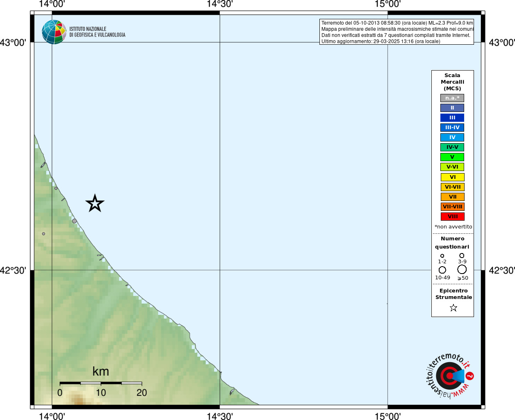Screen dimensions: 515x420
Task: Select the VI-VII legend swatch
Action: 453,187
